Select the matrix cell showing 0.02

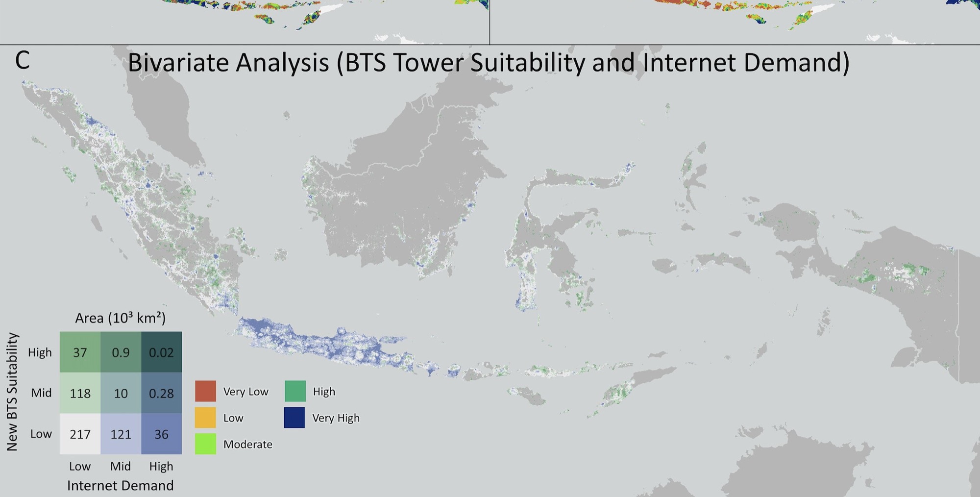(x=162, y=352)
